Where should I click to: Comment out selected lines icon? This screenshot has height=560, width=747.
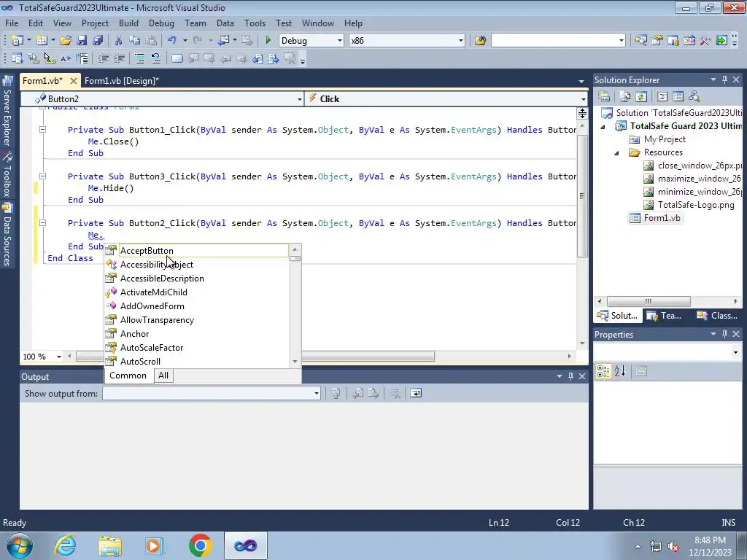(x=139, y=58)
